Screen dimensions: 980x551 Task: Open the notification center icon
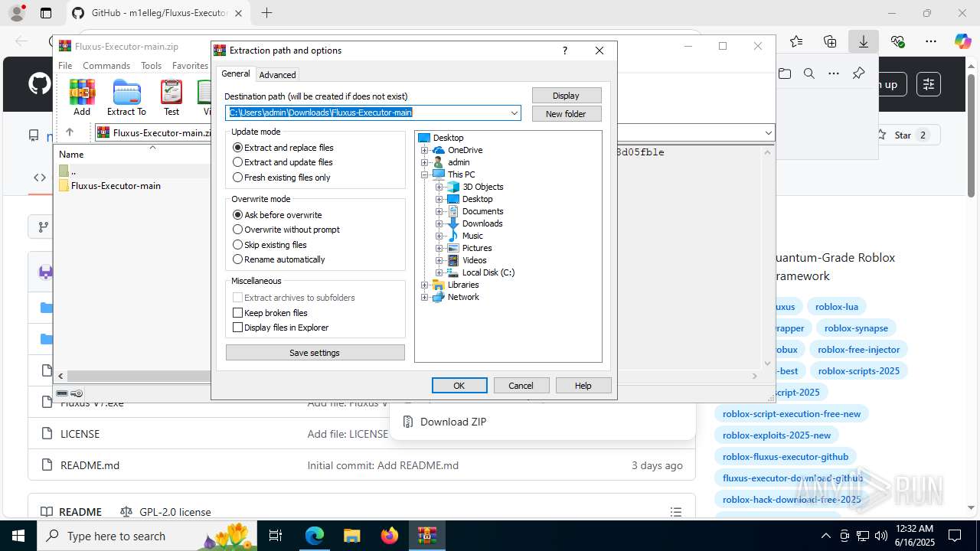(955, 536)
